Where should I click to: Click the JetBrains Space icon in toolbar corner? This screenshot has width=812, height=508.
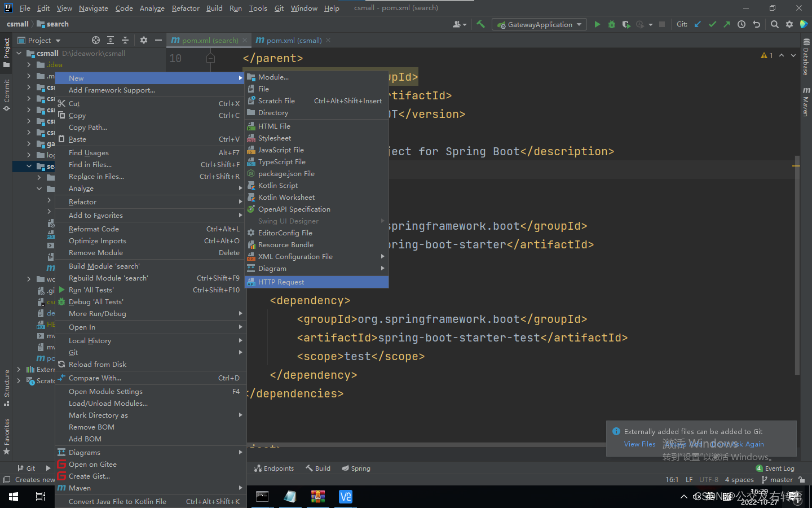pyautogui.click(x=804, y=24)
